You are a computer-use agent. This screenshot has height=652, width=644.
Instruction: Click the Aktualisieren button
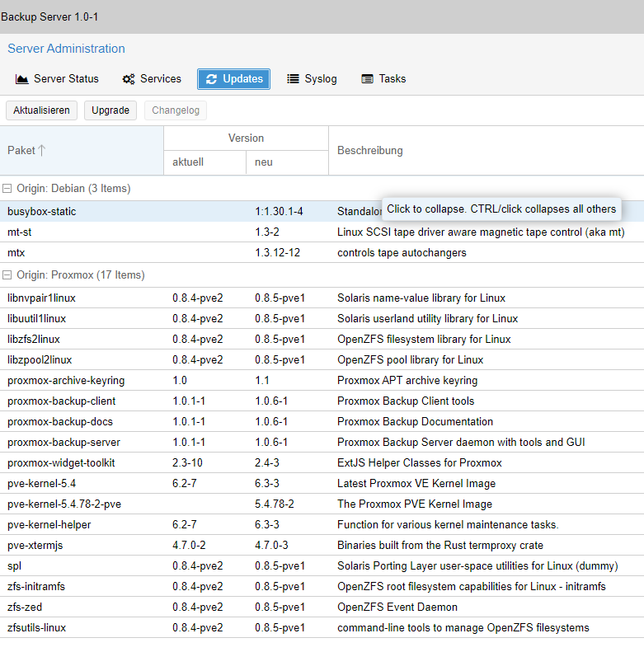pos(41,110)
